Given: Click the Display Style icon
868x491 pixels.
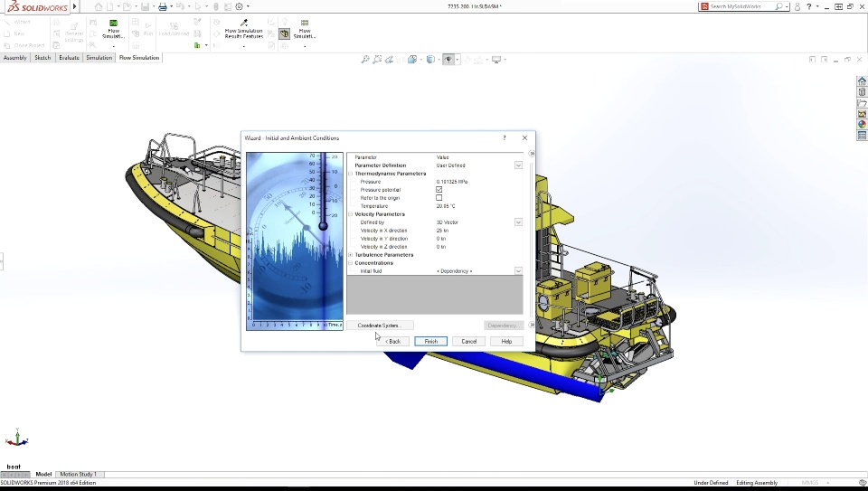Looking at the screenshot, I should pos(430,60).
